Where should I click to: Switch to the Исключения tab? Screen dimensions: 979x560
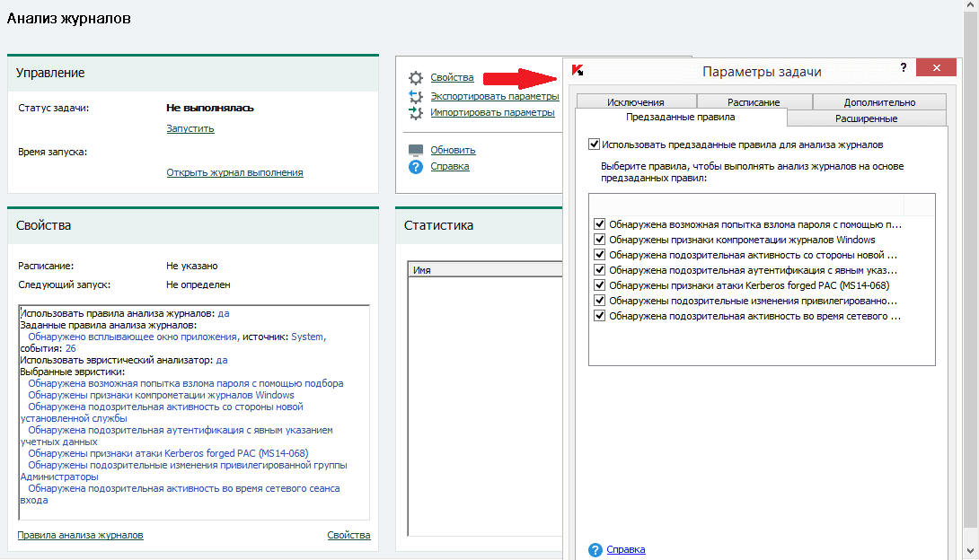(635, 102)
